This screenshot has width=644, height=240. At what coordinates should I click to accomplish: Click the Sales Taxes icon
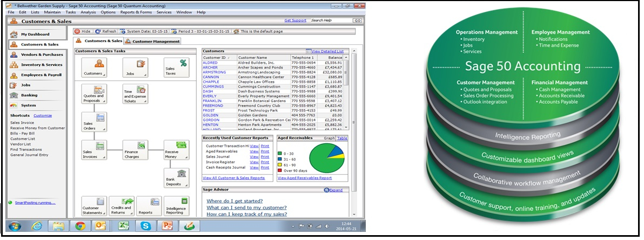[x=177, y=68]
